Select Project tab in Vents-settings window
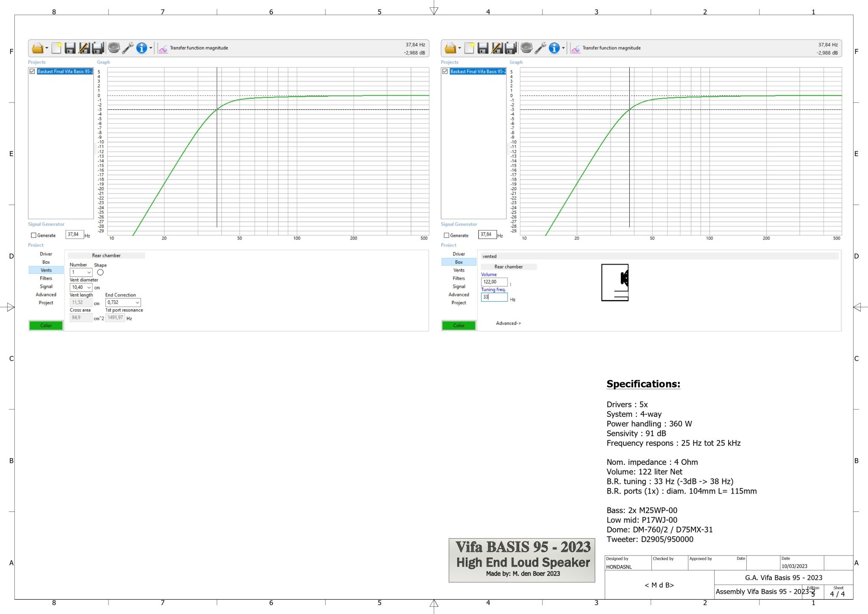Image resolution: width=868 pixels, height=614 pixels. (46, 303)
